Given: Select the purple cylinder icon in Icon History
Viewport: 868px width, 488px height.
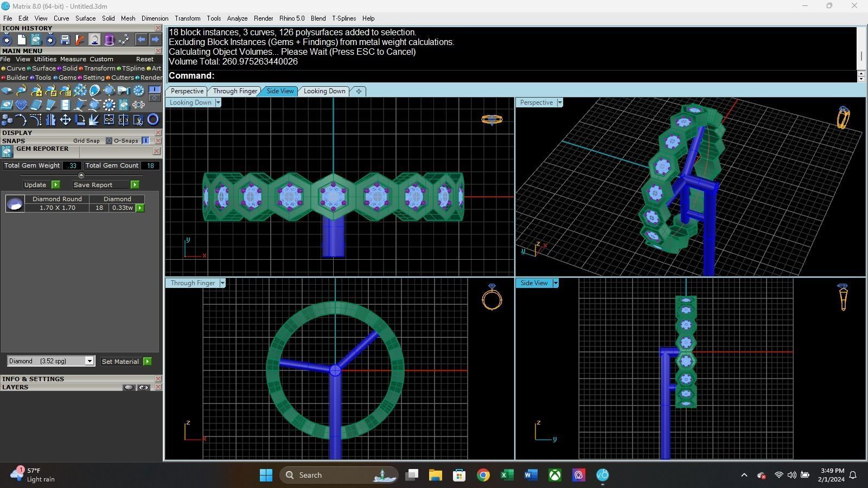Looking at the screenshot, I should click(x=109, y=40).
